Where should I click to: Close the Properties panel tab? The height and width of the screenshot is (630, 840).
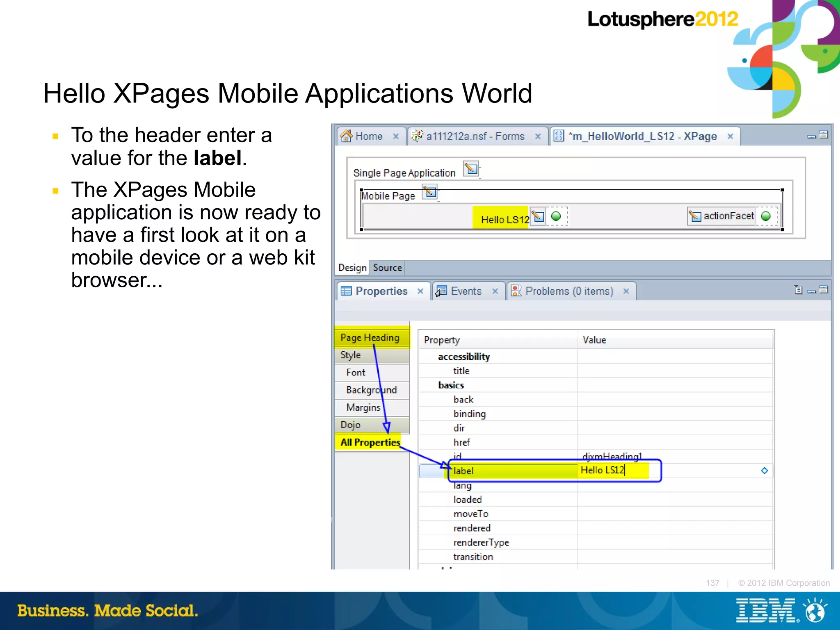point(420,291)
